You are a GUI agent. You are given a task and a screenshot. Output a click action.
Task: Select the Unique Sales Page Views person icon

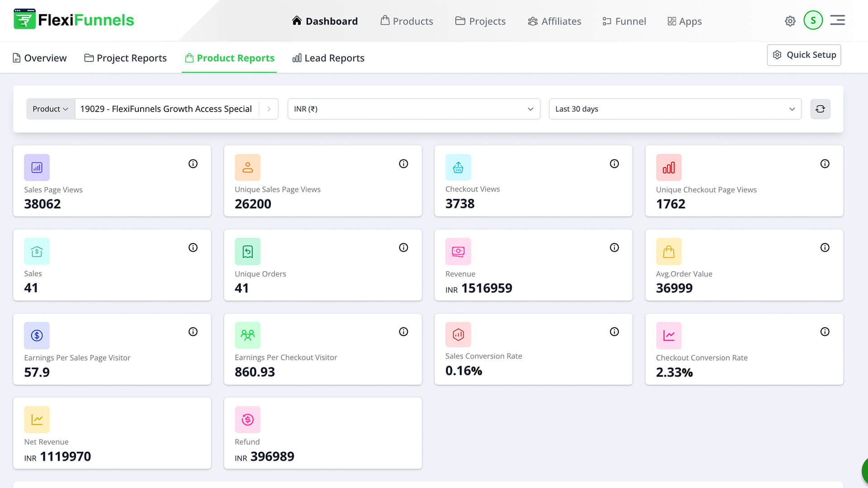pyautogui.click(x=248, y=167)
